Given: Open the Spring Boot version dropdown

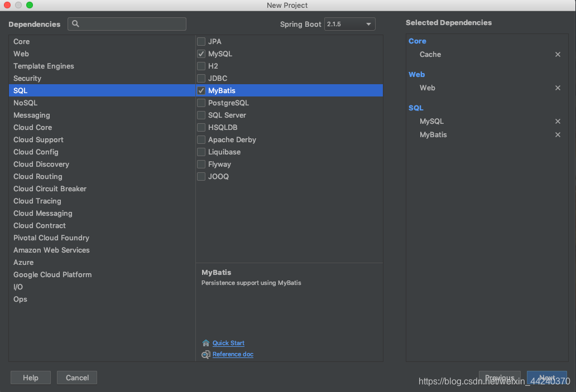Looking at the screenshot, I should (350, 24).
